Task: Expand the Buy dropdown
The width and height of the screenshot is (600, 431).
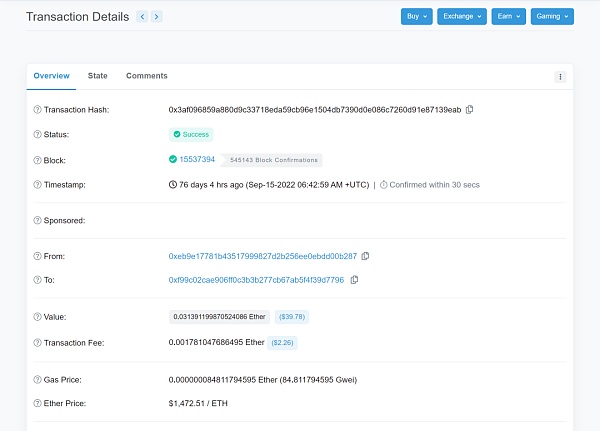Action: point(416,17)
